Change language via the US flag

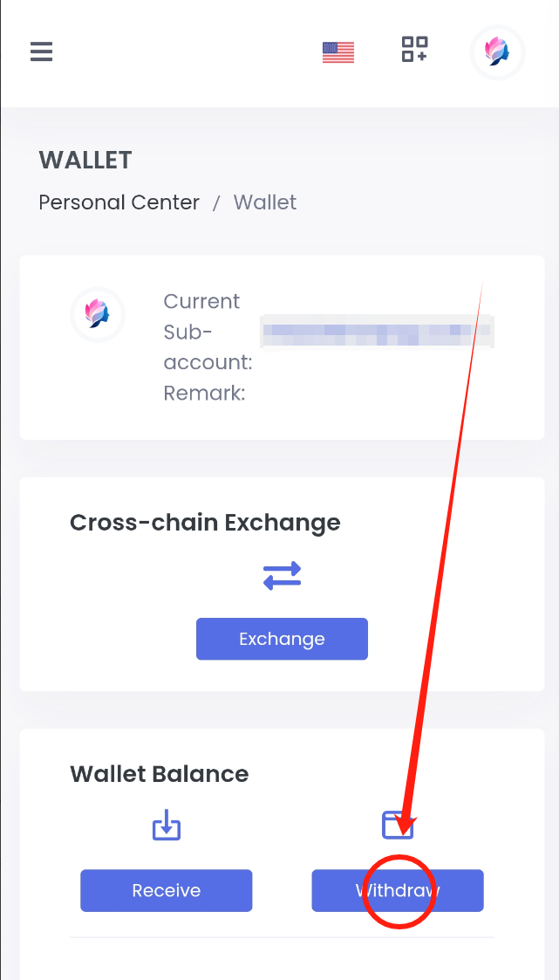coord(337,52)
